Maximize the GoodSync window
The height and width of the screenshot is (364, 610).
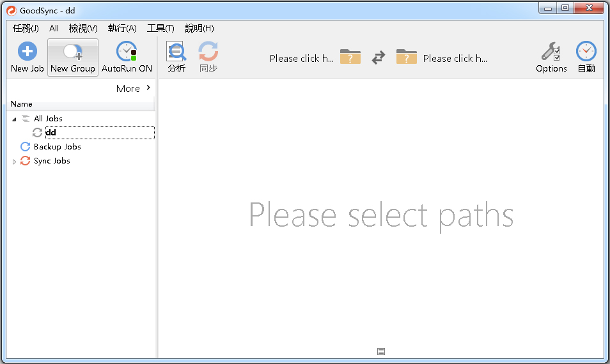tap(565, 8)
